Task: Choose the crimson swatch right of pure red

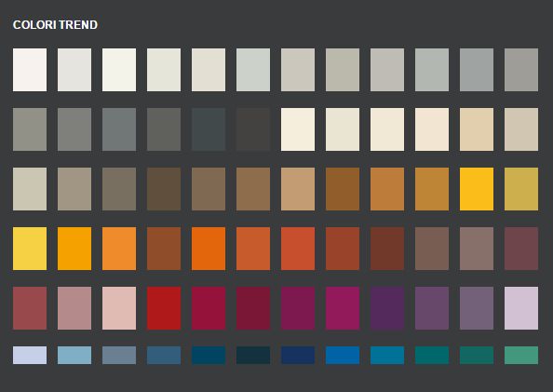Action: (x=209, y=308)
